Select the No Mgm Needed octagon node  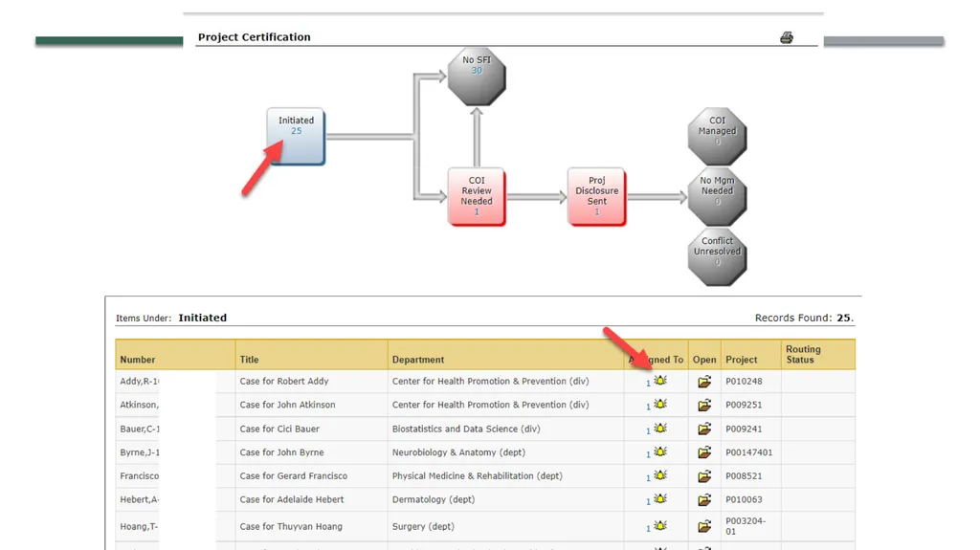pyautogui.click(x=717, y=196)
